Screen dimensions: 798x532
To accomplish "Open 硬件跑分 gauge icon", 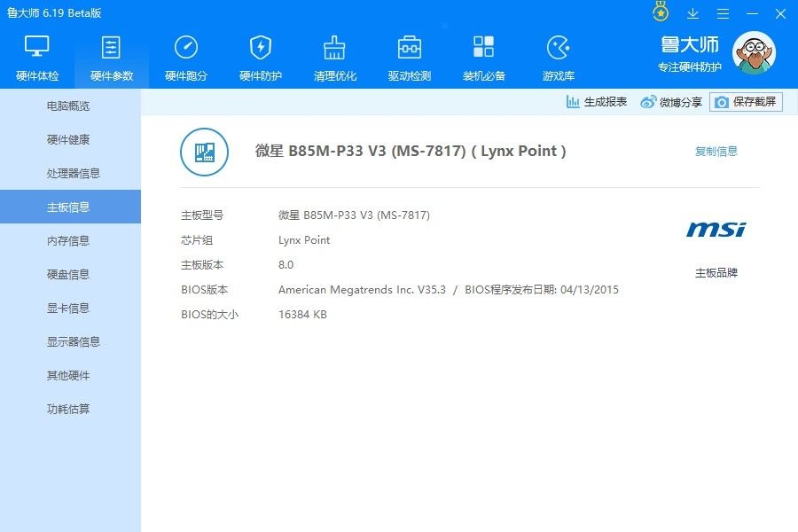I will 186,47.
